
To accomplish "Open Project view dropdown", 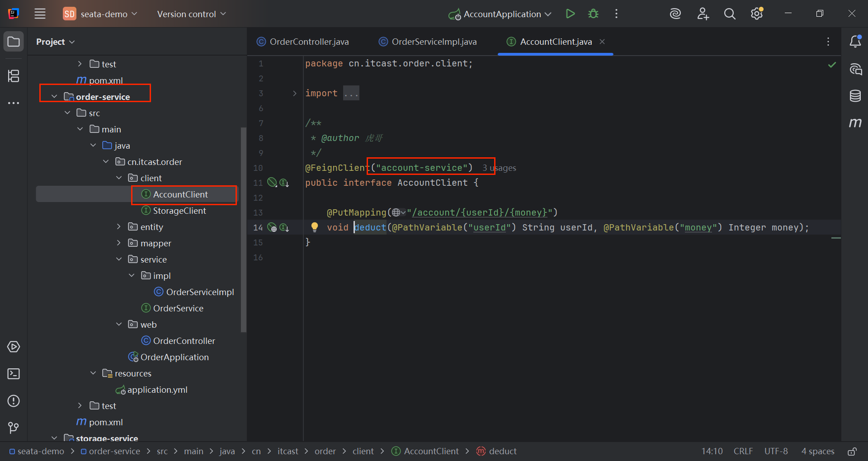I will 55,42.
